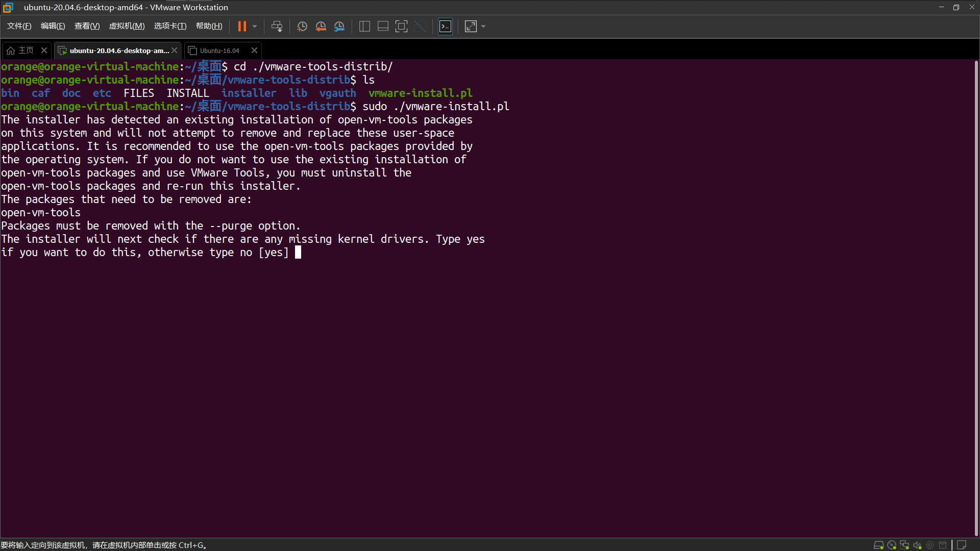
Task: Open the 虚拟机(M) menu
Action: [127, 26]
